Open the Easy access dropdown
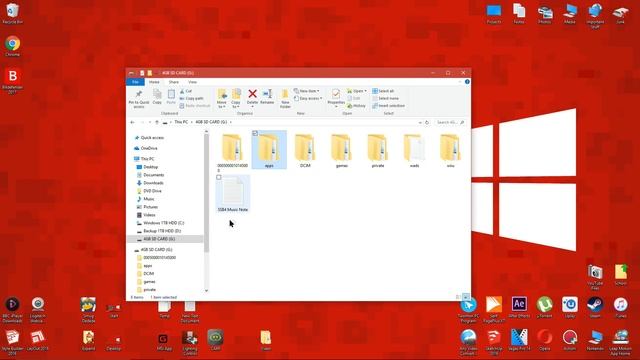 308,98
